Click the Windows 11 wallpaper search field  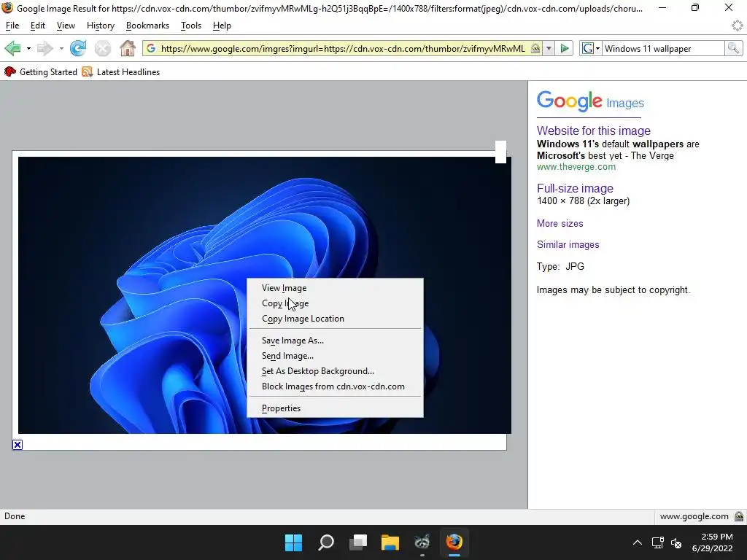[x=663, y=49]
